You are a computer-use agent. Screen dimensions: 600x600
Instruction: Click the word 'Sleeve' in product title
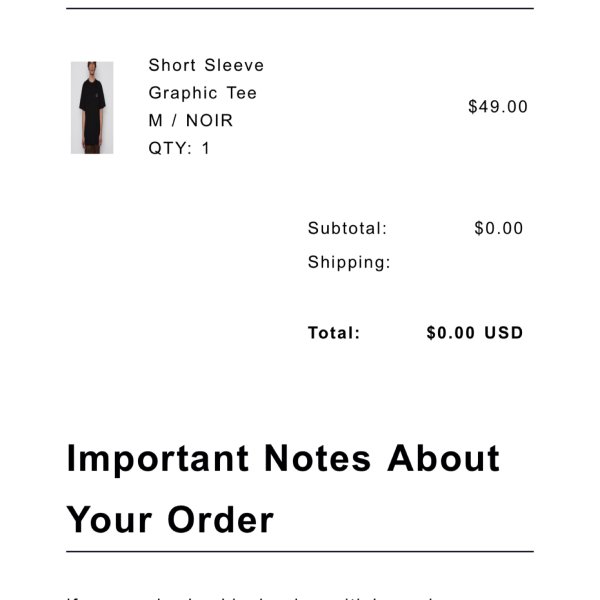pyautogui.click(x=234, y=65)
